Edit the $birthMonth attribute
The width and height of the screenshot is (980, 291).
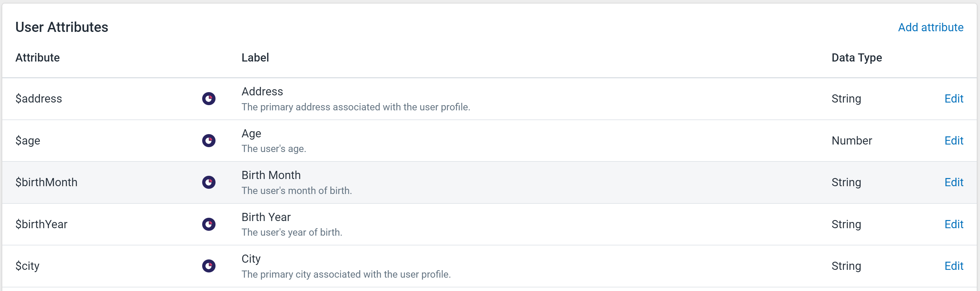coord(954,183)
